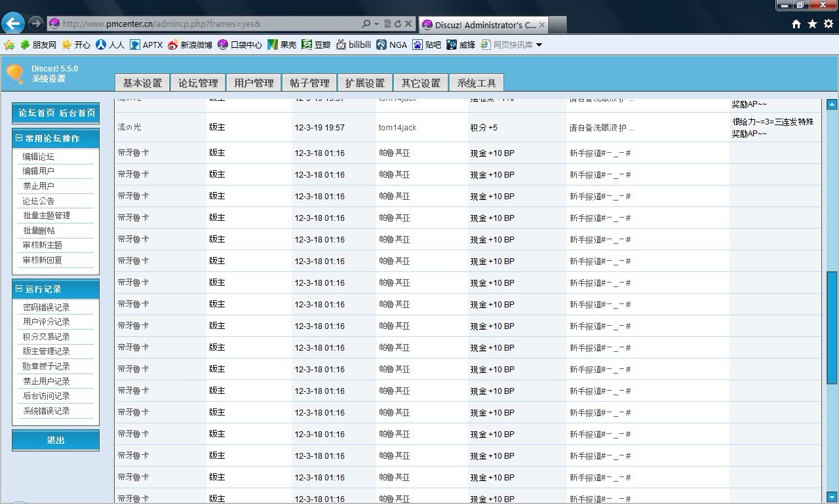The width and height of the screenshot is (839, 504).
Task: Open 审核新主题 in sidebar
Action: pos(43,245)
